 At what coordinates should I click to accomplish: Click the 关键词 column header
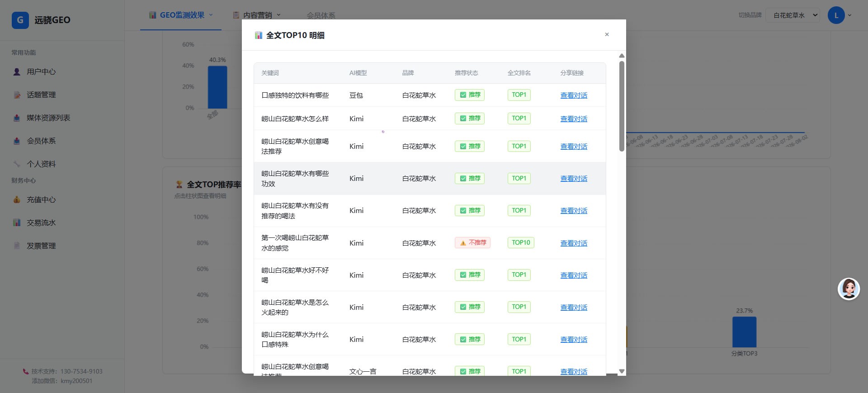point(270,73)
